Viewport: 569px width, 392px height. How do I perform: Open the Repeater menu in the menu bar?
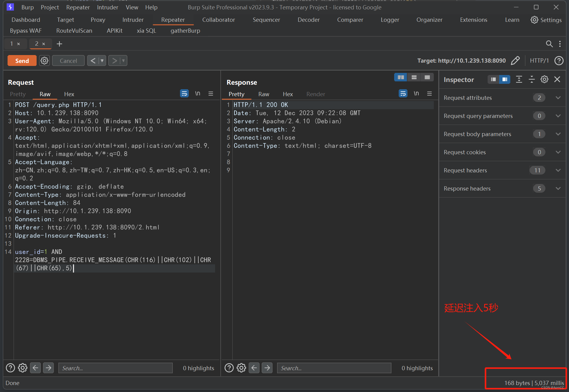tap(78, 7)
